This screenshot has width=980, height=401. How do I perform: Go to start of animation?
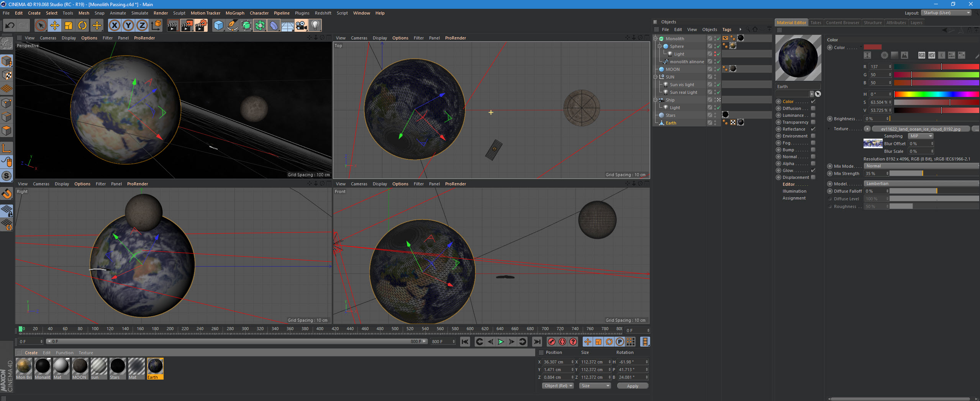(465, 342)
